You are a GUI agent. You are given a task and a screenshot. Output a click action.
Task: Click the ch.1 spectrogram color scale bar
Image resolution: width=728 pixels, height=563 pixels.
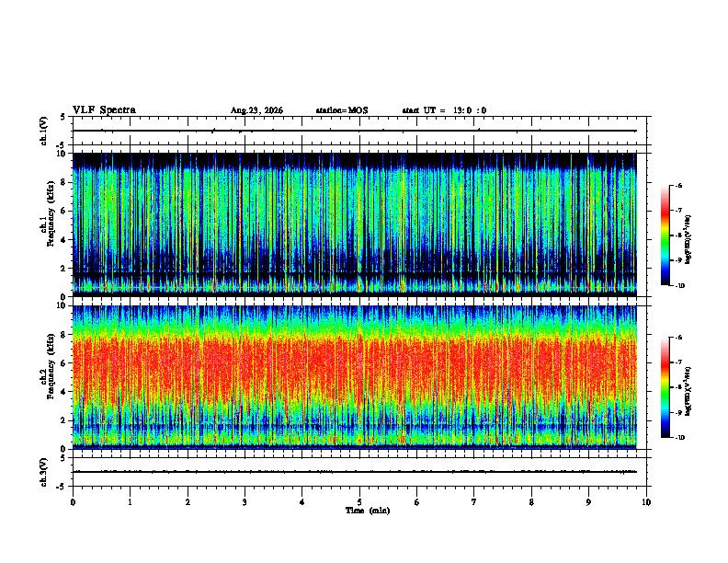pyautogui.click(x=665, y=236)
